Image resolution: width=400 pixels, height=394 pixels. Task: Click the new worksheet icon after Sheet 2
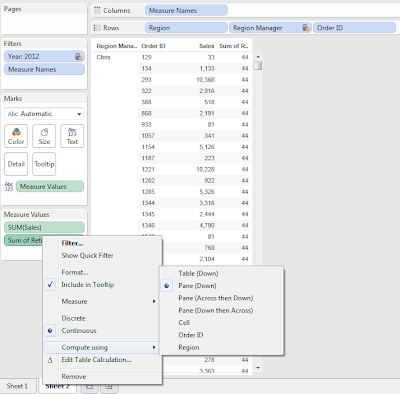point(89,387)
